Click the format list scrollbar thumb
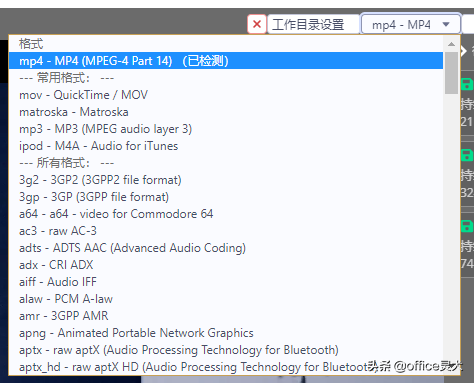Screen dimensions: 474x383 pyautogui.click(x=451, y=73)
